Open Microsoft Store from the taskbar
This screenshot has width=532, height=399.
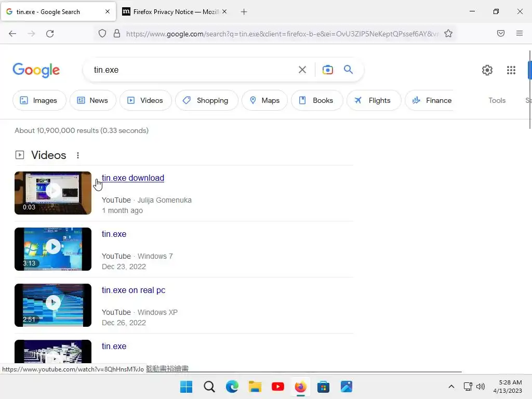(x=323, y=387)
